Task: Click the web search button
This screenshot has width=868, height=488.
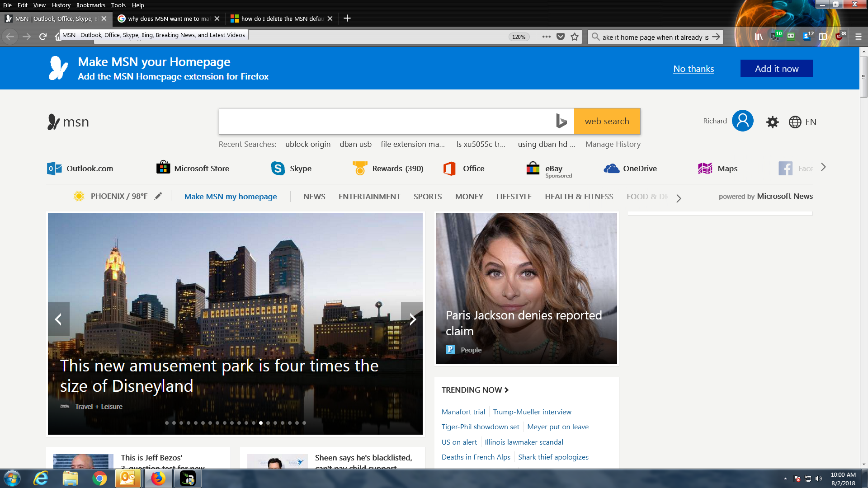Action: click(607, 121)
